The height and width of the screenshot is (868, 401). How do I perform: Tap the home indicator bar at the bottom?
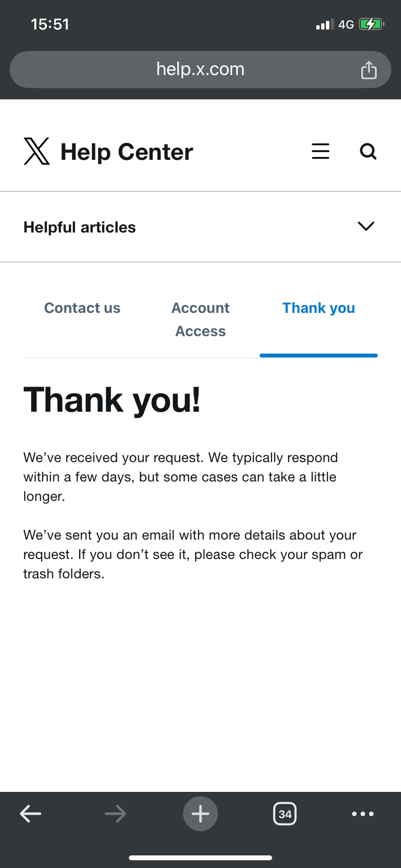pos(200,858)
